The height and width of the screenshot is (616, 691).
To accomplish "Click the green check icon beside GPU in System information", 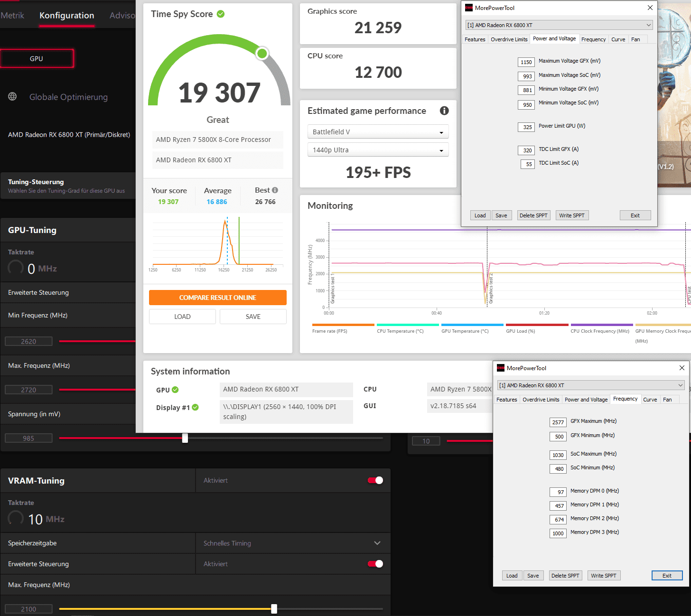I will click(x=175, y=390).
